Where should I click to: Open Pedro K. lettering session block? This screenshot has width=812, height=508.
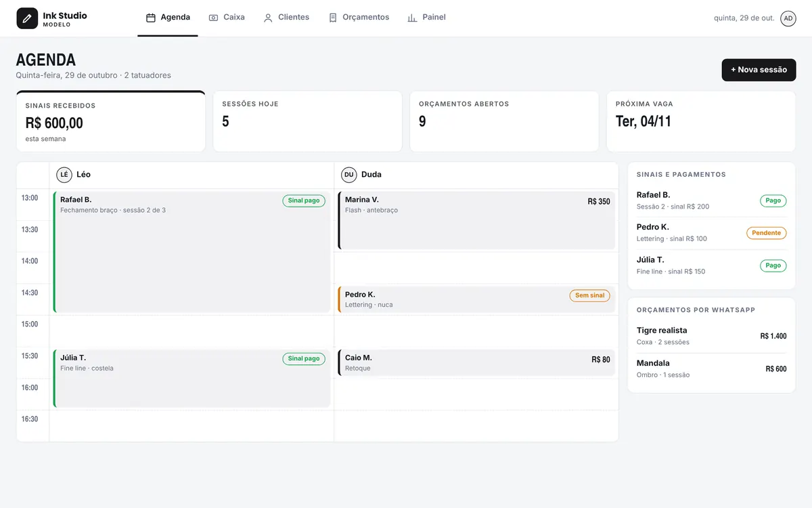(x=476, y=299)
